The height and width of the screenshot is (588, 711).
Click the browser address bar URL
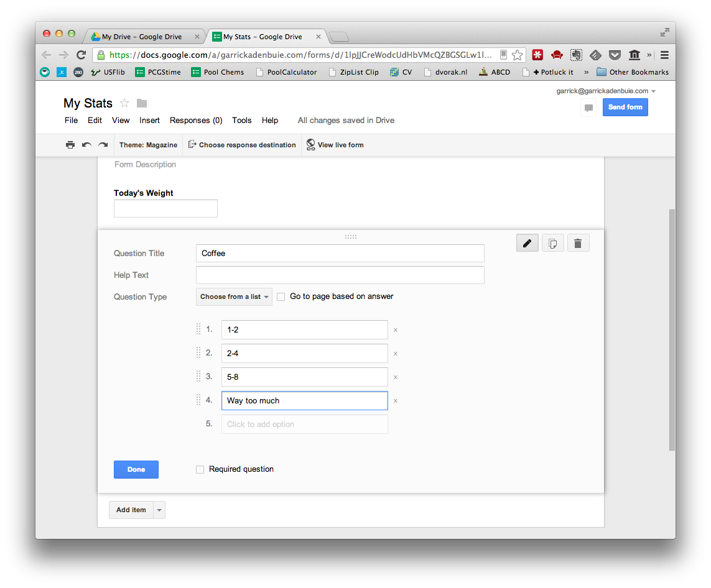pos(300,55)
